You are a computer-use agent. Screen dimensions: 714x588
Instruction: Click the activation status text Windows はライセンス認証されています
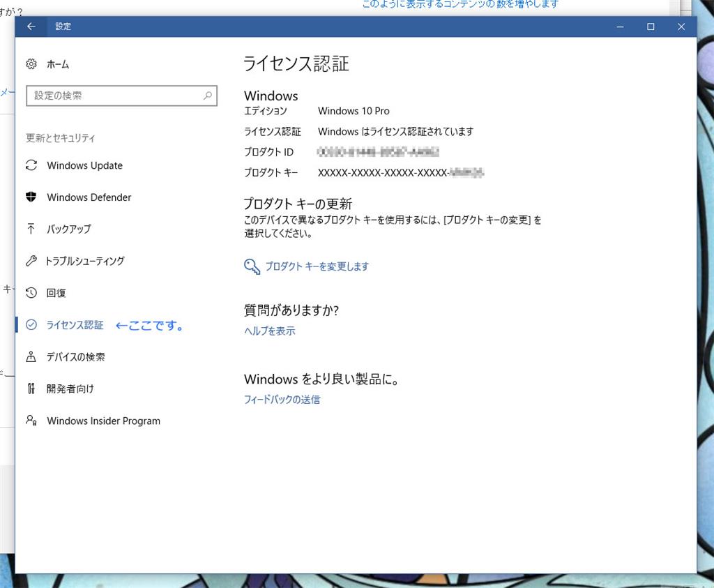(x=396, y=132)
